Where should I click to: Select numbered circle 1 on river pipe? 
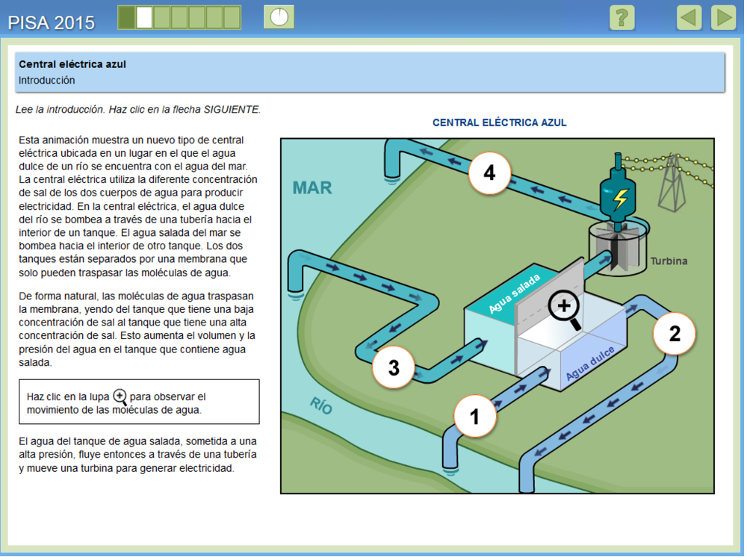pyautogui.click(x=475, y=416)
